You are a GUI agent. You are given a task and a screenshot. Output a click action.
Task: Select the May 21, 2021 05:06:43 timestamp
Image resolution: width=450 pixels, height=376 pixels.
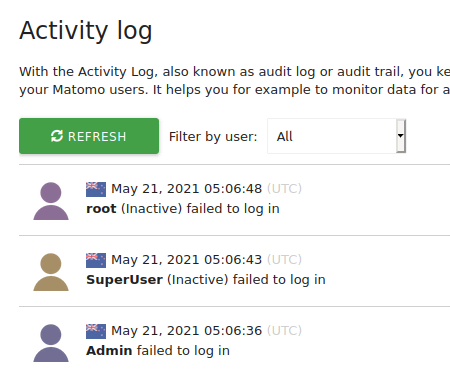pos(186,260)
